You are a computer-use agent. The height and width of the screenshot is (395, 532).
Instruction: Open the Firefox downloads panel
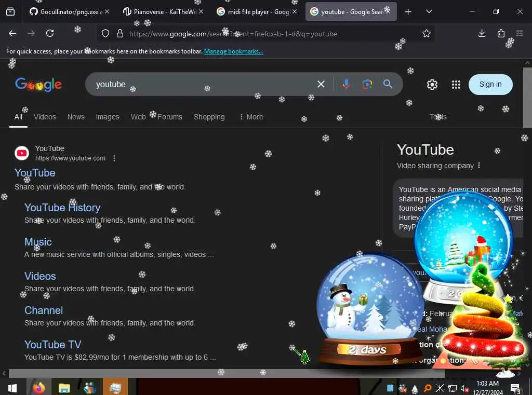coord(482,33)
